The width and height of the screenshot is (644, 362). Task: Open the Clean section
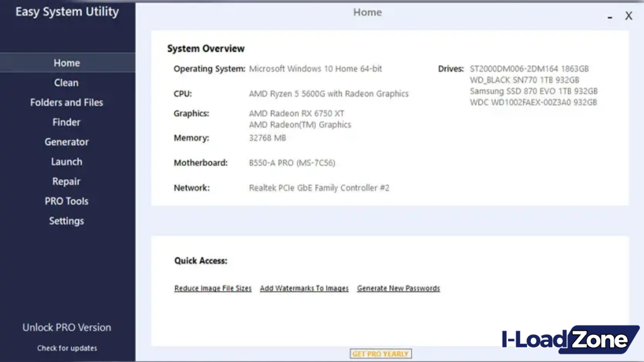pyautogui.click(x=66, y=82)
